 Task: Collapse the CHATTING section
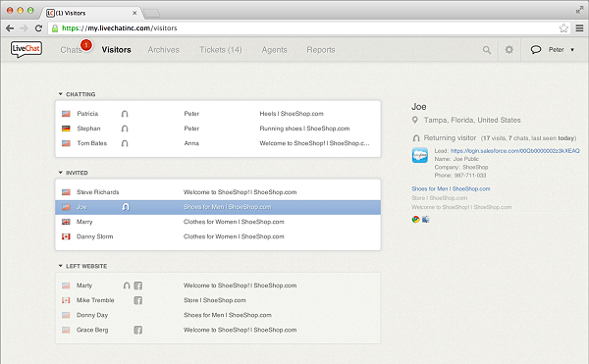pos(61,94)
